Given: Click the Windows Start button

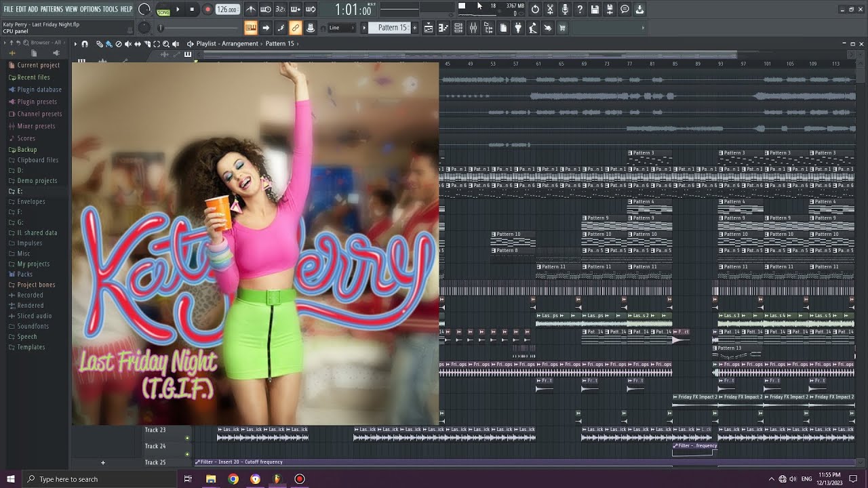Looking at the screenshot, I should point(10,479).
